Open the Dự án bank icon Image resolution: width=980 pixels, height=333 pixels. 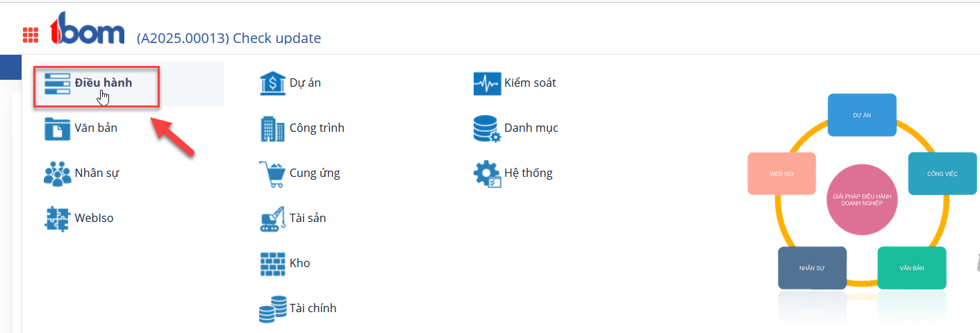[x=272, y=83]
